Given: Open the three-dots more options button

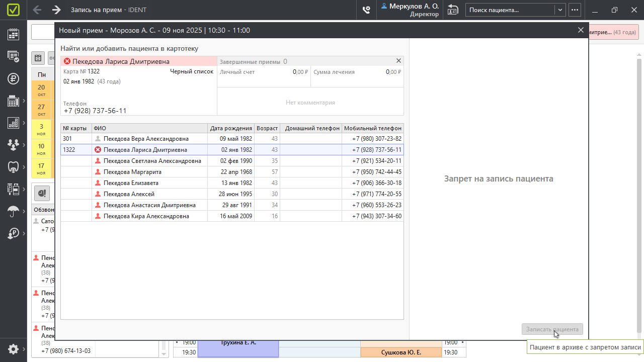Looking at the screenshot, I should pyautogui.click(x=575, y=10).
